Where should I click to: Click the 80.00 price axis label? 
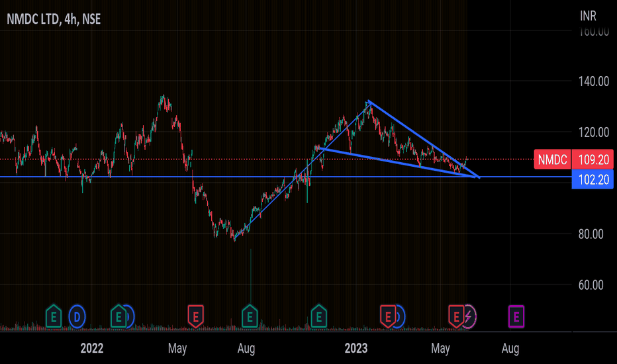591,234
